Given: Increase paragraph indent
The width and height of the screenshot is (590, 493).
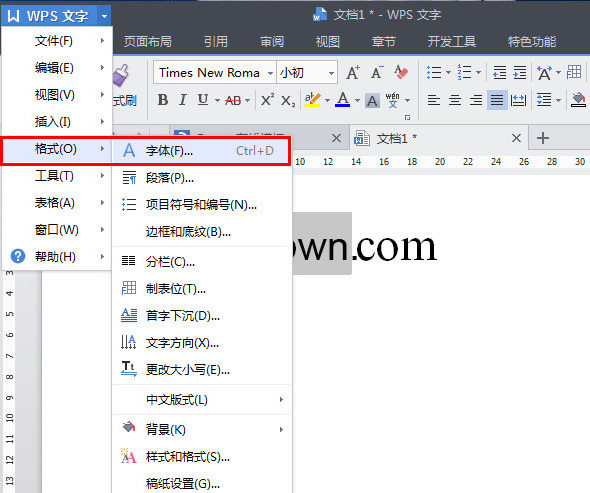Looking at the screenshot, I should click(520, 72).
